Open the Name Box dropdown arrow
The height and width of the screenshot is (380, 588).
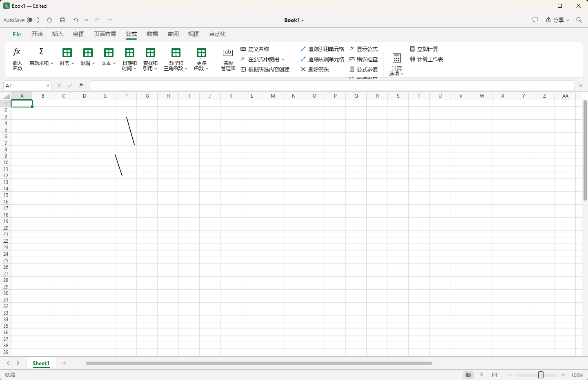pyautogui.click(x=48, y=85)
